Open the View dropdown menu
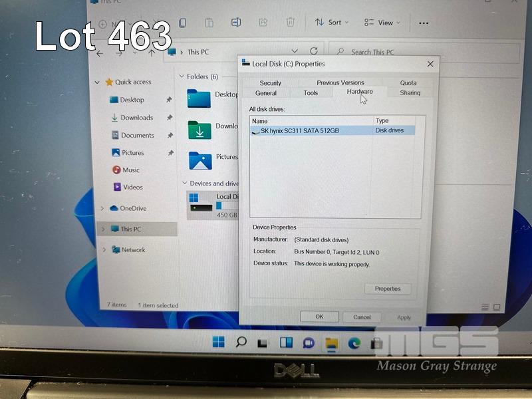 click(x=382, y=23)
